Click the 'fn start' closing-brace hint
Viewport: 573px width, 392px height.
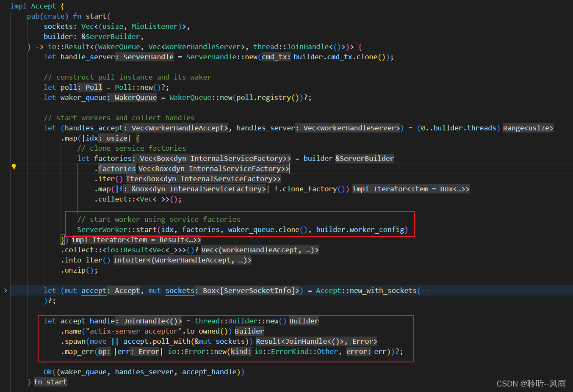point(50,382)
